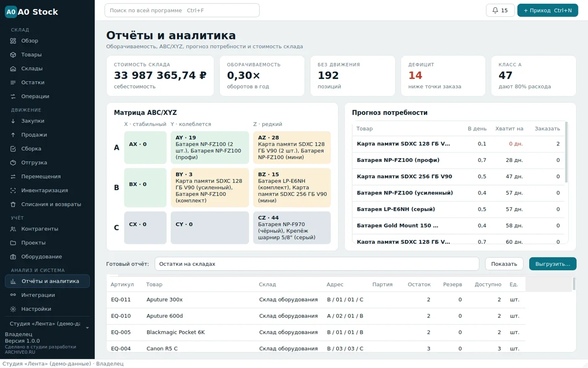Image resolution: width=588 pixels, height=368 pixels.
Task: Select the AZ · 28 matrix cell
Action: (292, 148)
